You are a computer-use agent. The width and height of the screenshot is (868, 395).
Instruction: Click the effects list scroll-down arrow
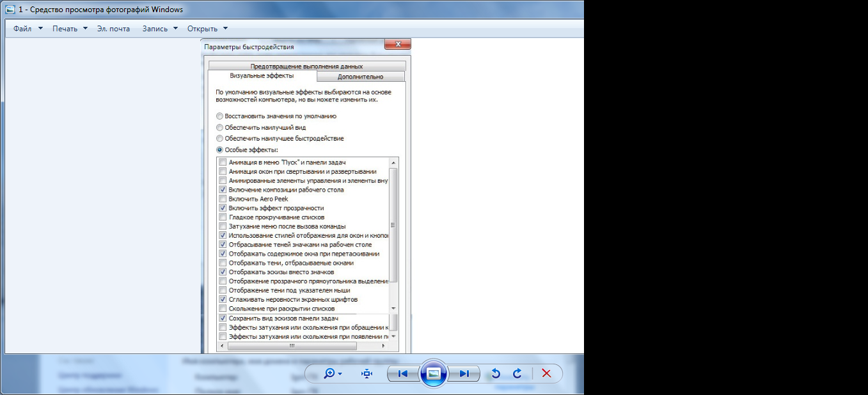coord(393,336)
